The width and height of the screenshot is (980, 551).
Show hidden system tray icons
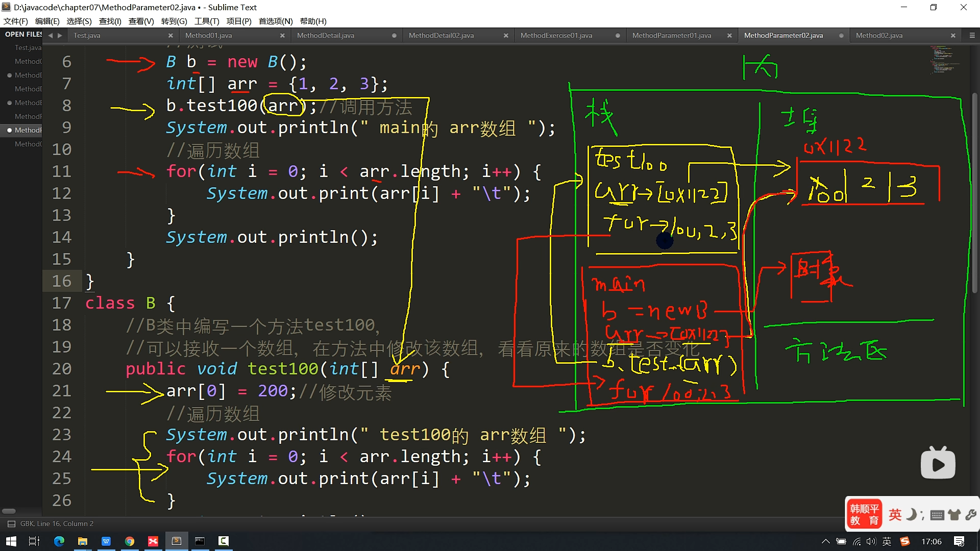tap(825, 541)
